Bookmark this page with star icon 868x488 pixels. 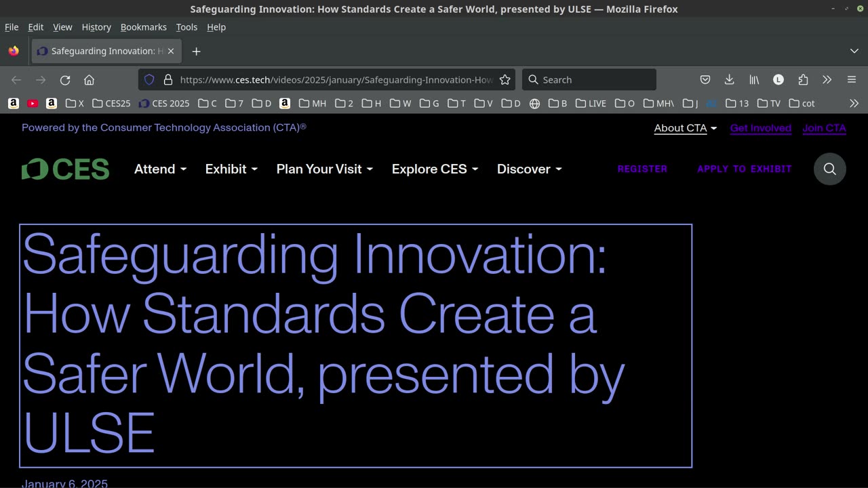(x=505, y=80)
